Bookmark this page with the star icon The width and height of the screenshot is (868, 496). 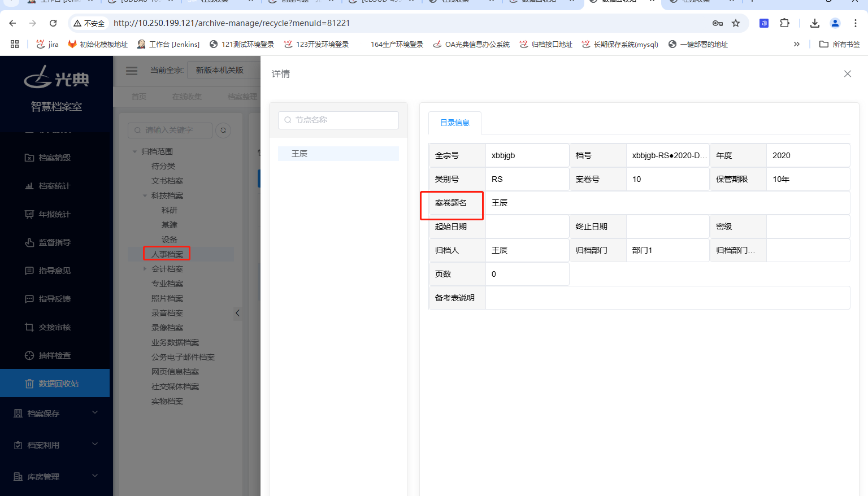(x=736, y=23)
